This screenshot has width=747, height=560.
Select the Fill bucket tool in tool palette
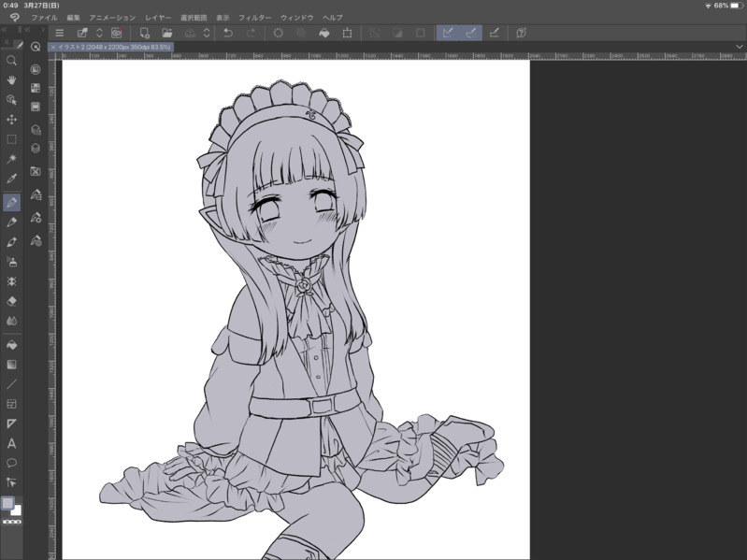click(x=11, y=345)
